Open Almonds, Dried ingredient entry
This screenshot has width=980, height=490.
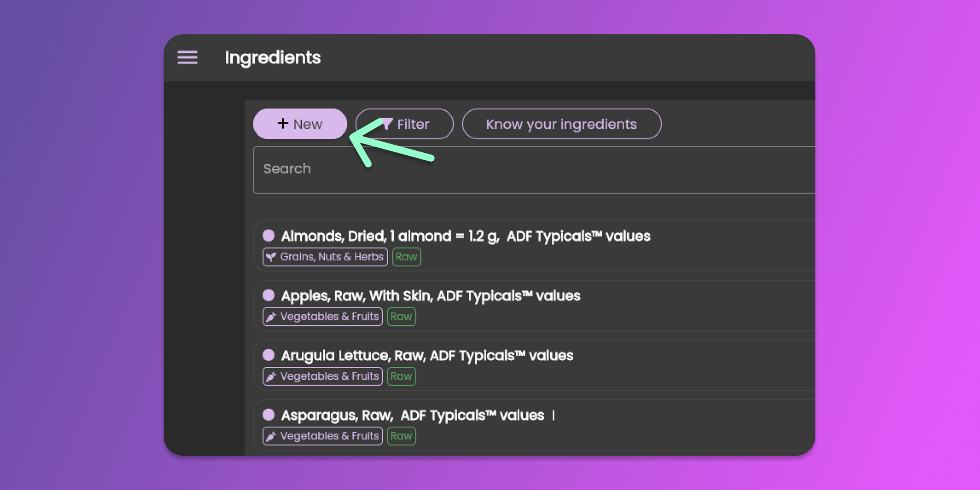point(465,236)
